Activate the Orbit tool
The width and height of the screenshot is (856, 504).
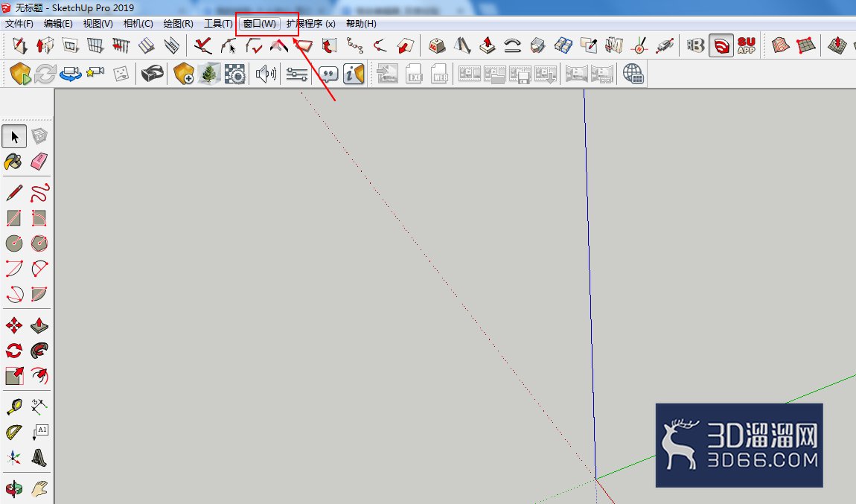[x=14, y=488]
